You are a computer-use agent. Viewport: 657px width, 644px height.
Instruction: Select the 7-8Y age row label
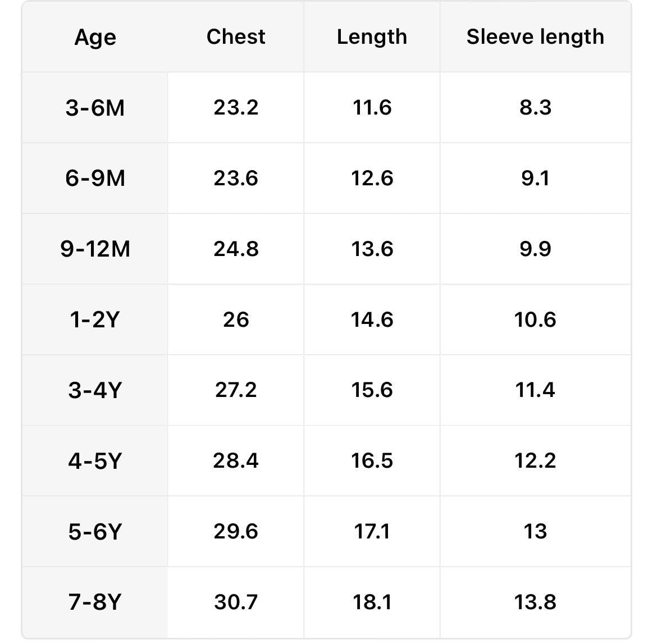click(x=95, y=602)
